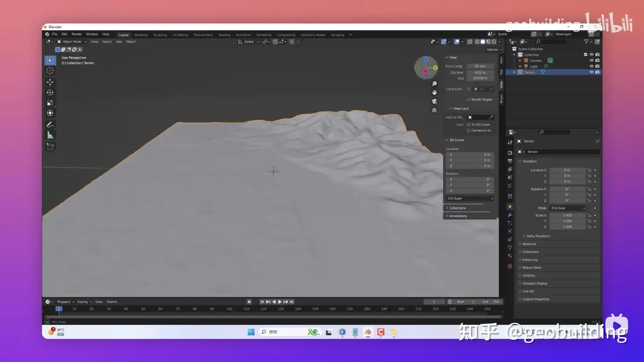Expand the Terrain item in outliner
Image resolution: width=644 pixels, height=362 pixels.
514,72
